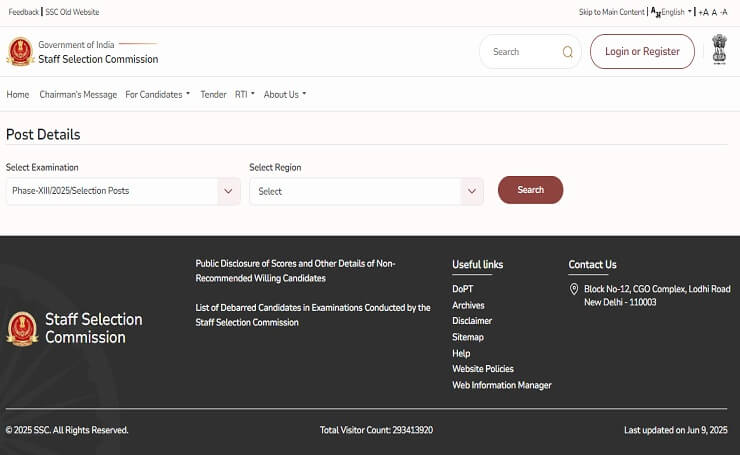Expand the RTI menu

[x=244, y=94]
